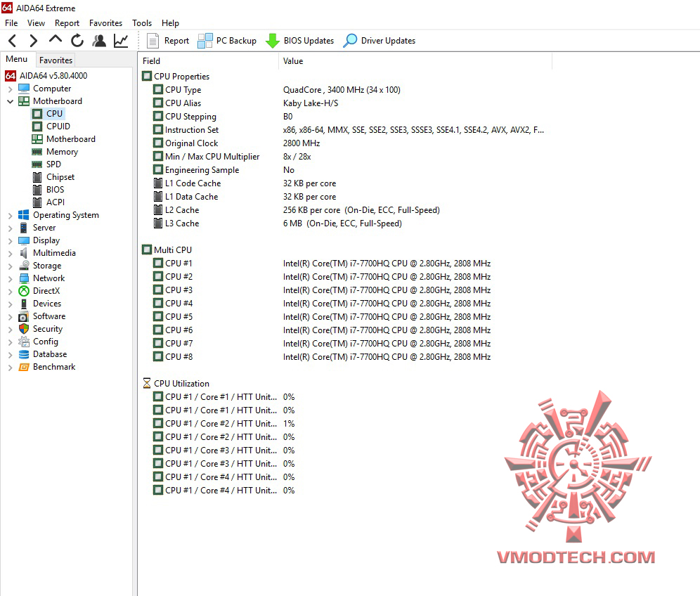Expand the Storage tree node
Image resolution: width=700 pixels, height=596 pixels.
(x=10, y=266)
